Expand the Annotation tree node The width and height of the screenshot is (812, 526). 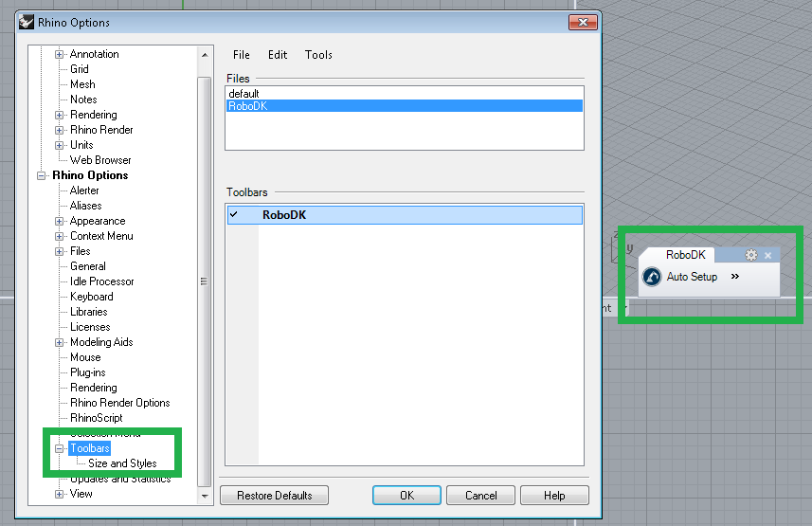click(59, 54)
